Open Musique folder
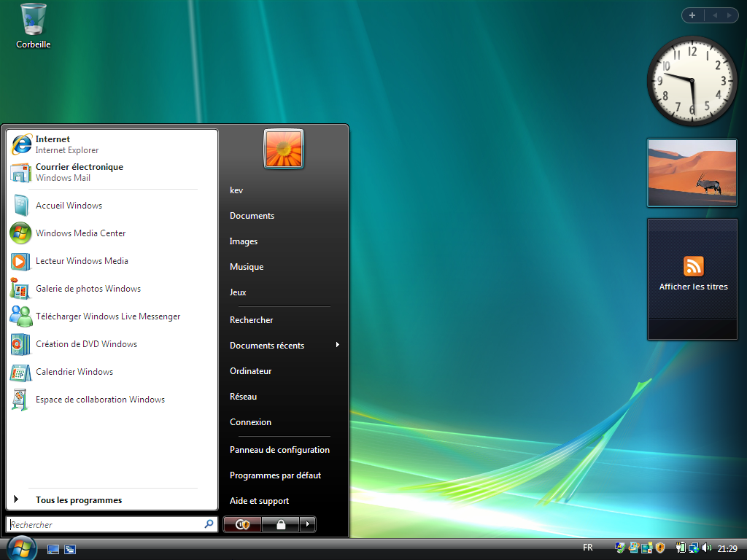Viewport: 747px width, 560px height. (247, 267)
